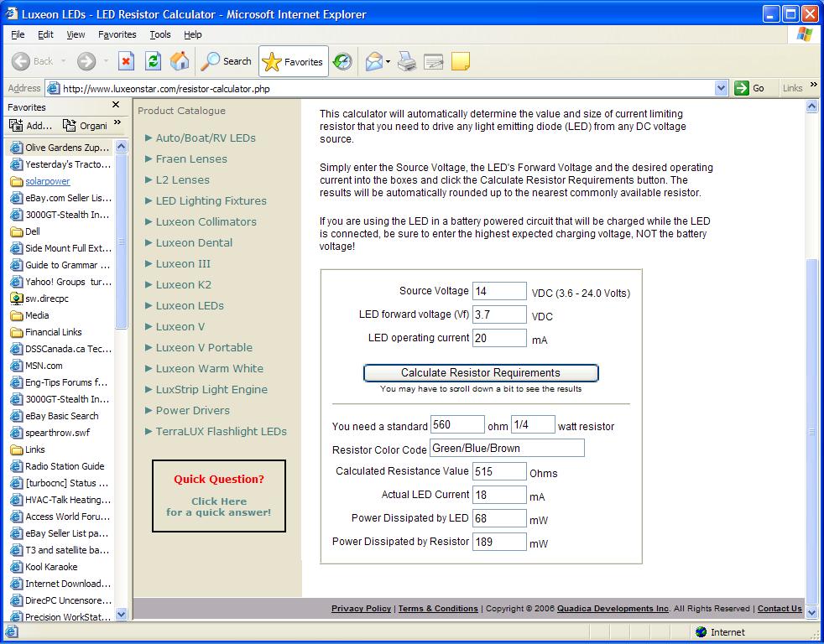The height and width of the screenshot is (644, 824).
Task: Open the Back button history dropdown
Action: 64,61
